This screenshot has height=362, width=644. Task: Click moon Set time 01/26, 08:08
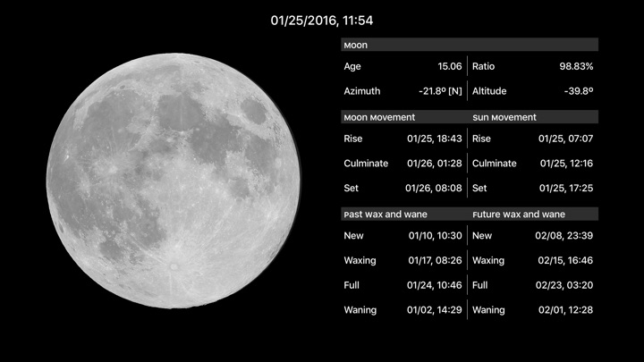coord(434,188)
